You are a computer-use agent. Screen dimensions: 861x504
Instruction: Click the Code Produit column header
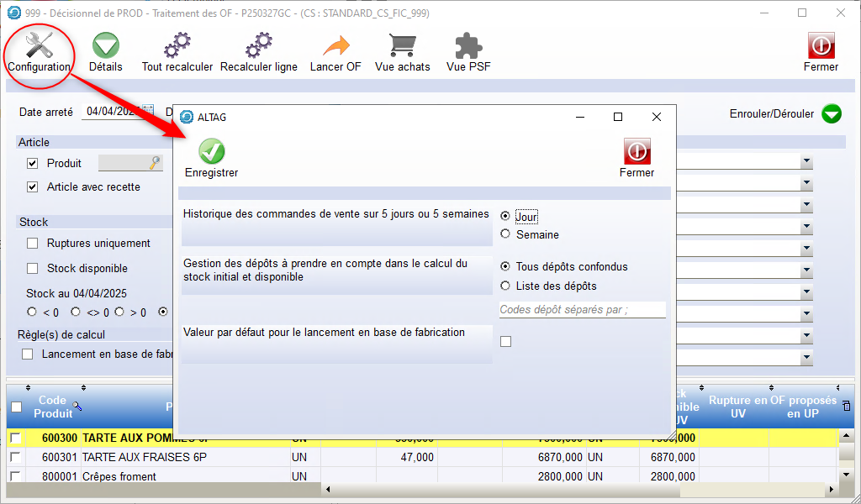pyautogui.click(x=52, y=407)
